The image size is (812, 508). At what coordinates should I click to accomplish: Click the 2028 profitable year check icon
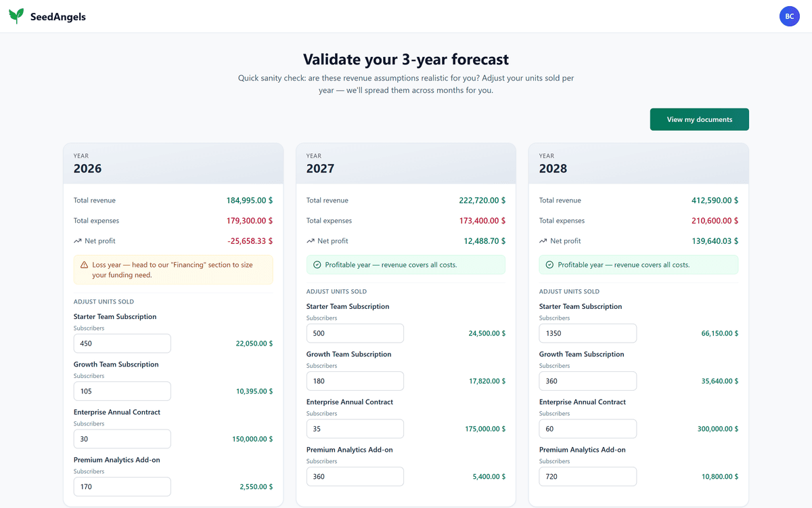549,265
